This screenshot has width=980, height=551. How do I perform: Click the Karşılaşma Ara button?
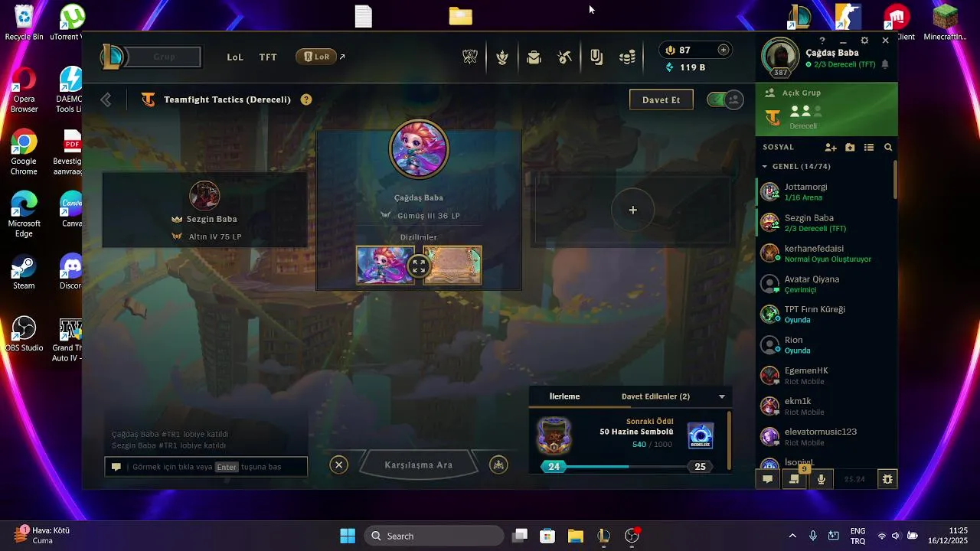coord(419,465)
